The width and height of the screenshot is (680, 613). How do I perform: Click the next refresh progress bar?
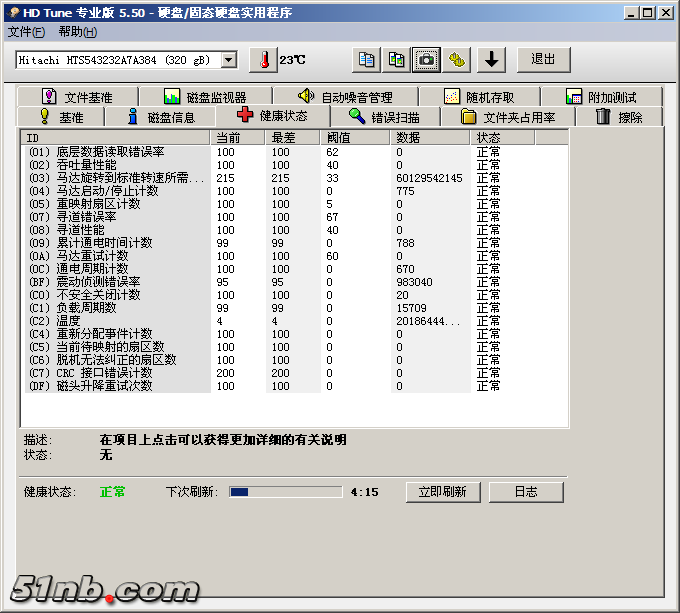pyautogui.click(x=285, y=492)
